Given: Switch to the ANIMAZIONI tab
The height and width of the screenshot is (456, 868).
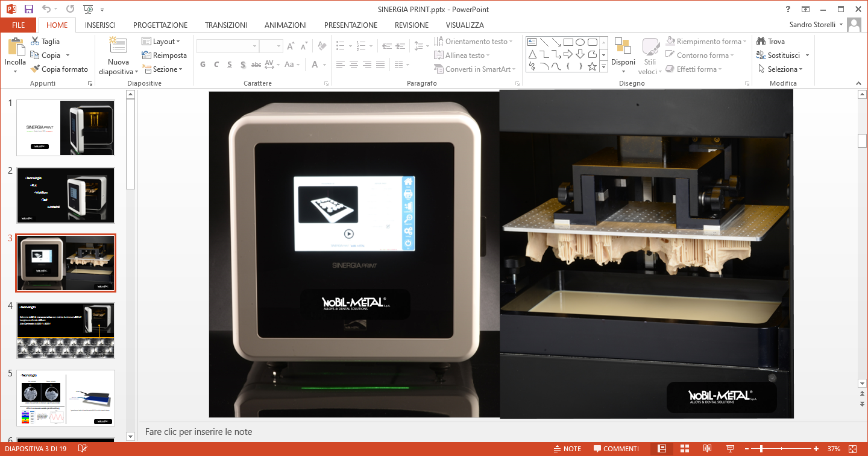Looking at the screenshot, I should (x=286, y=25).
